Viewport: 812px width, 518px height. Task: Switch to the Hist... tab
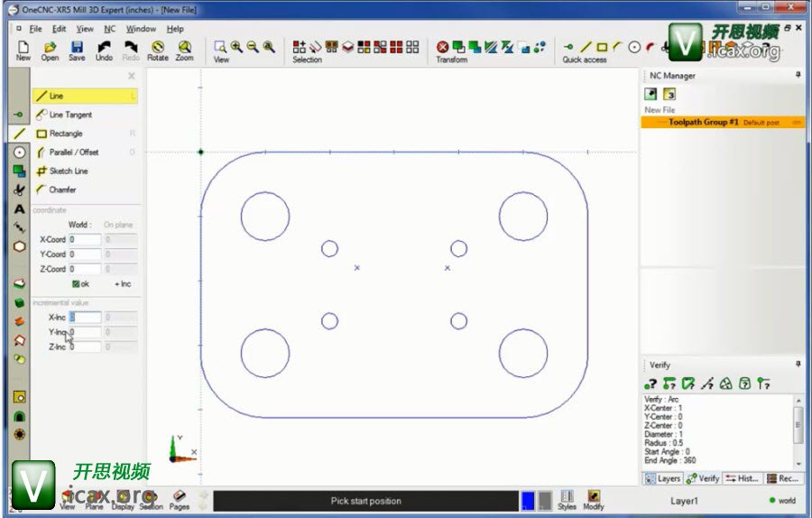(743, 478)
